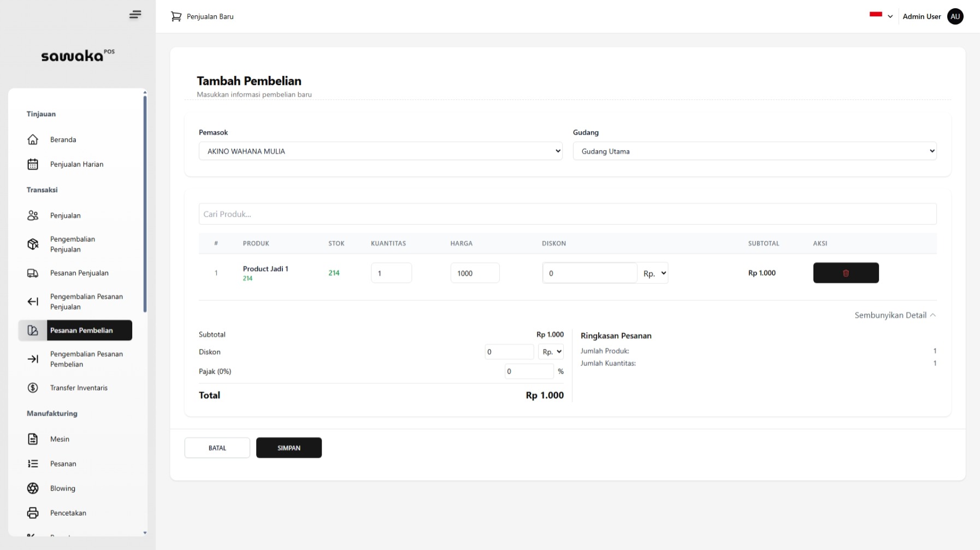Screen dimensions: 980x550
Task: Open Penjualan Harian calendar icon
Action: (x=33, y=164)
